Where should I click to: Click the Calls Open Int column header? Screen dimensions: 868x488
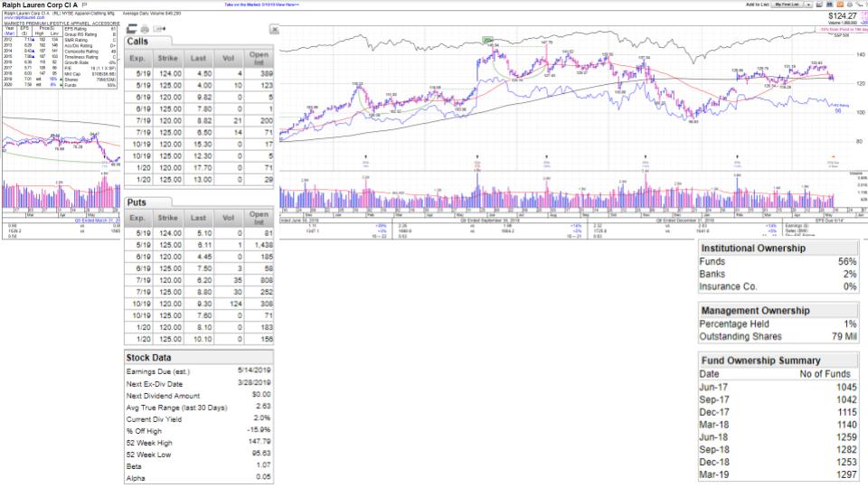[x=259, y=58]
